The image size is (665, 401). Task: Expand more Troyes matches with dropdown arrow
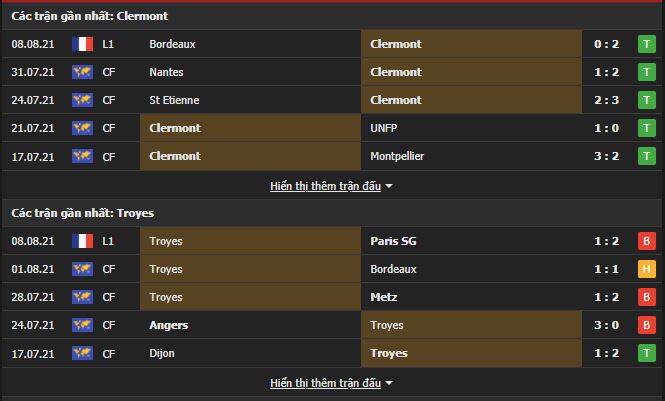(x=389, y=383)
